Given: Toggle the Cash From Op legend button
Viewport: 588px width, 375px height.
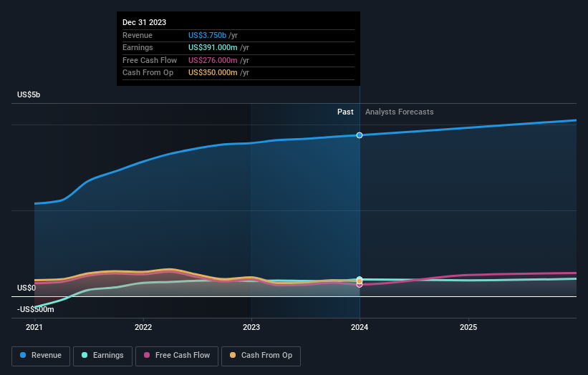Looking at the screenshot, I should [x=261, y=356].
